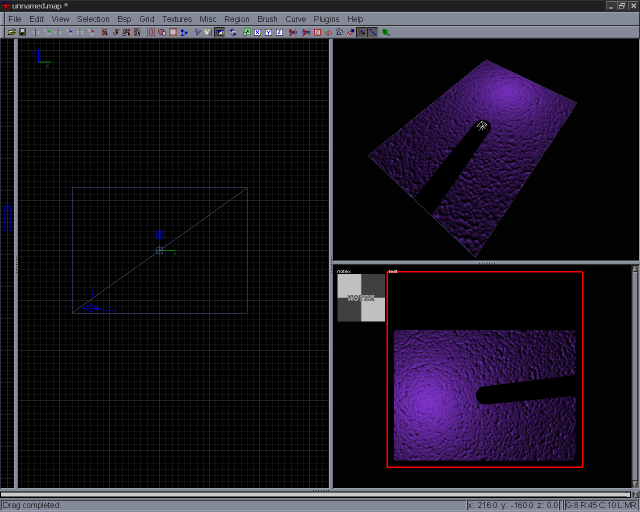The image size is (640, 512).
Task: Toggle the pressed red-point patch toolbar button
Action: click(x=361, y=32)
